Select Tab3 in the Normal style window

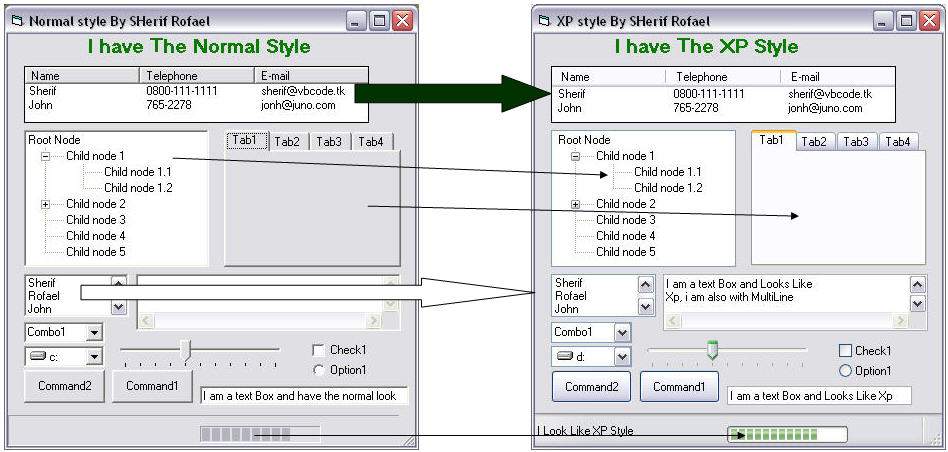click(329, 142)
